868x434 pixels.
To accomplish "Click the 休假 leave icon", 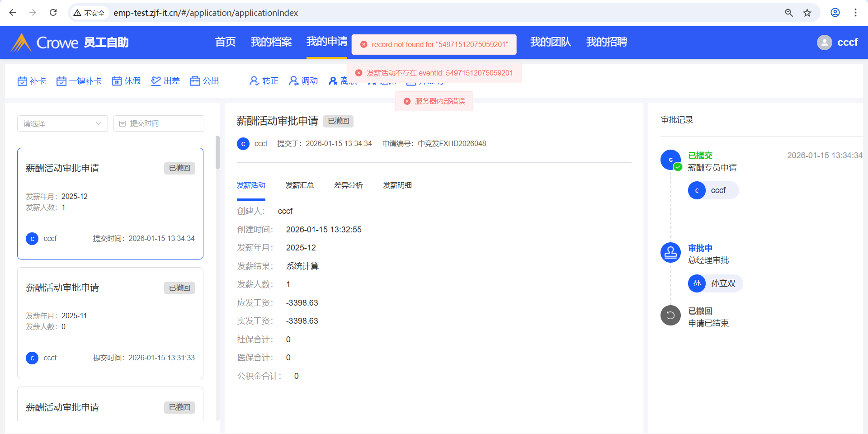I will point(117,81).
